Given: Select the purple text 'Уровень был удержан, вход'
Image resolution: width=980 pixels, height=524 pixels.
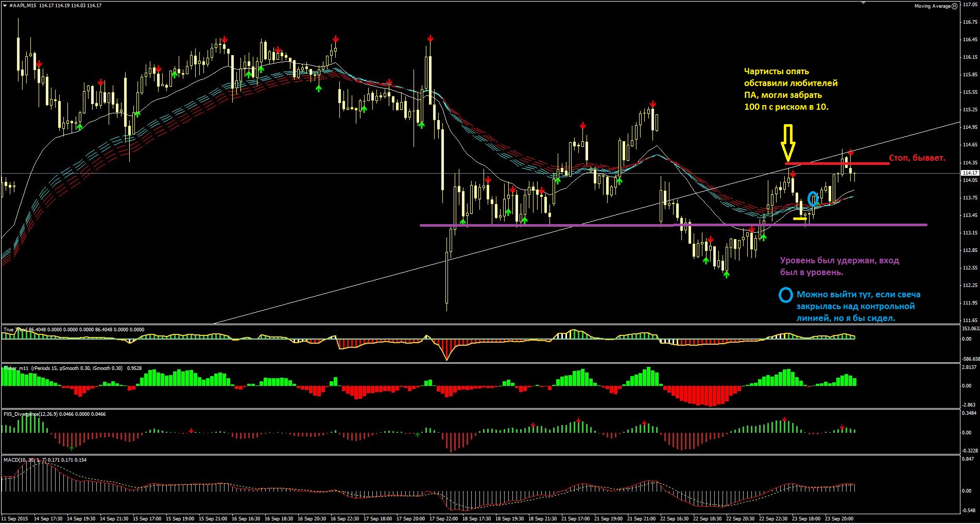Looking at the screenshot, I should (x=839, y=261).
